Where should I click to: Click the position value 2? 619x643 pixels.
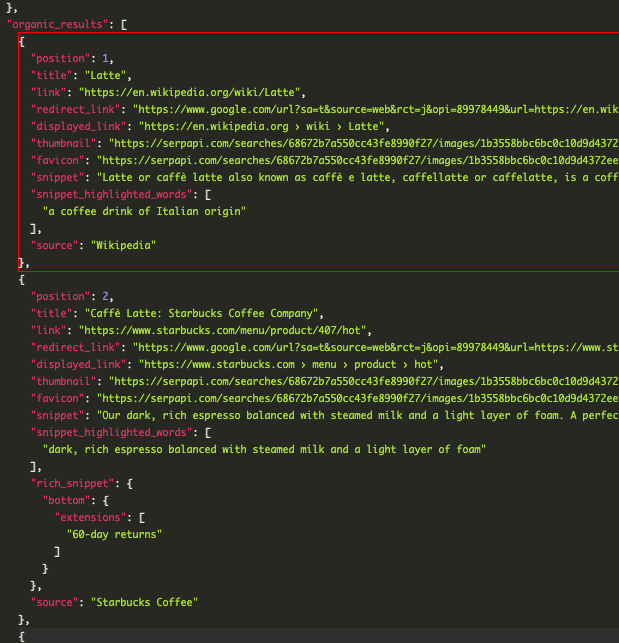(x=105, y=296)
